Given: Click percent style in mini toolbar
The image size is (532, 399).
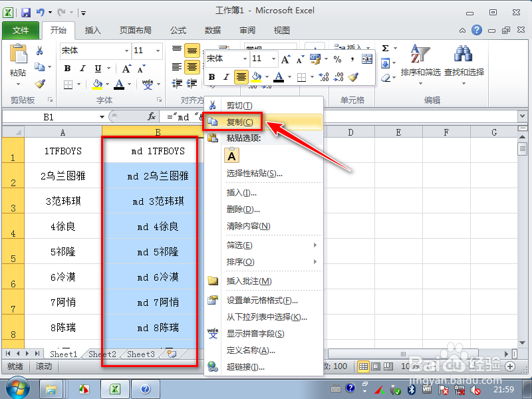Looking at the screenshot, I should coord(337,59).
